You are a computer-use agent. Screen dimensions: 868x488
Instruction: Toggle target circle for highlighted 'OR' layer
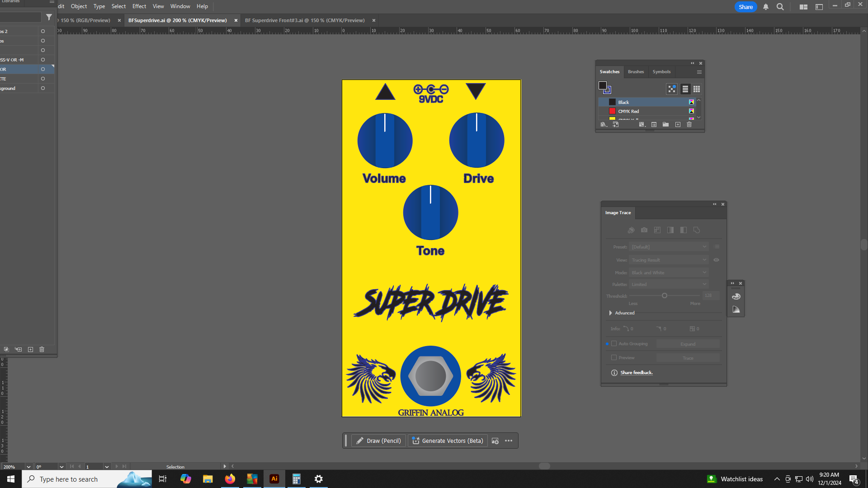43,69
